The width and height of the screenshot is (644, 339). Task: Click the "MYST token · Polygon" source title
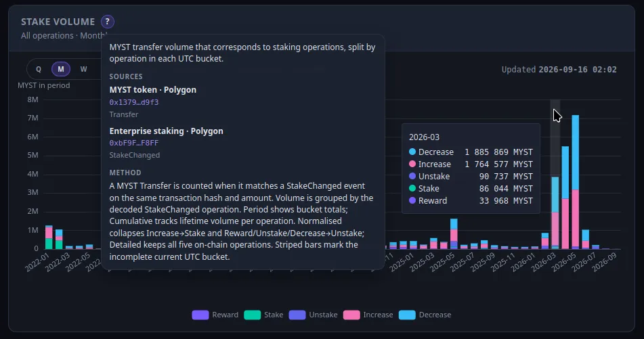[153, 90]
